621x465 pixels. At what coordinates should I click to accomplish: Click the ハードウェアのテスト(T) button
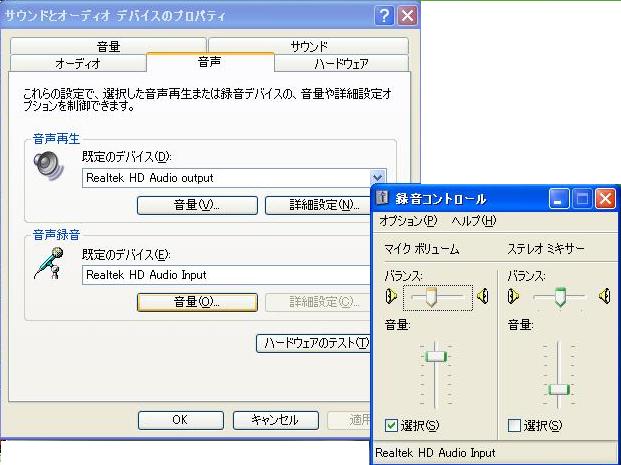(x=314, y=343)
